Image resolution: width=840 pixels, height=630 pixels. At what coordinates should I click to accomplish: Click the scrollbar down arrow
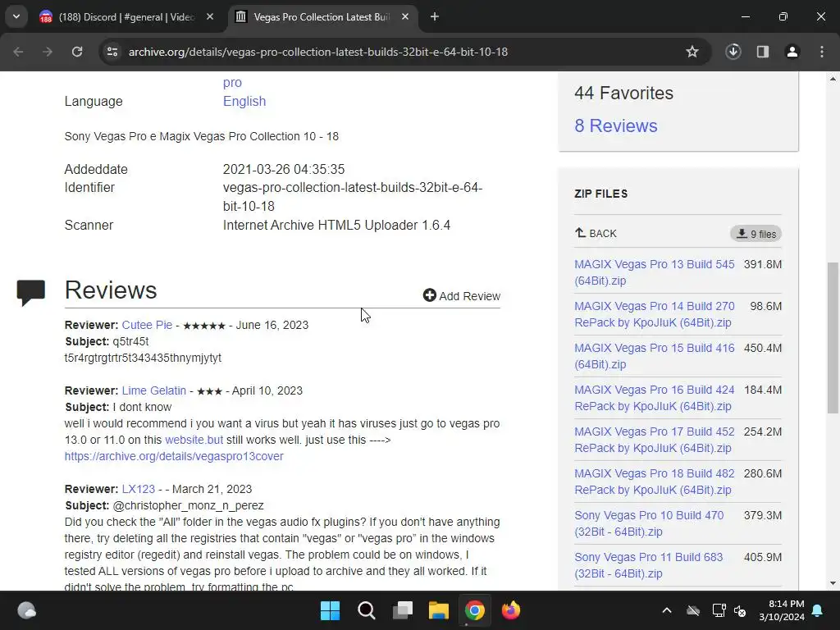tap(833, 583)
